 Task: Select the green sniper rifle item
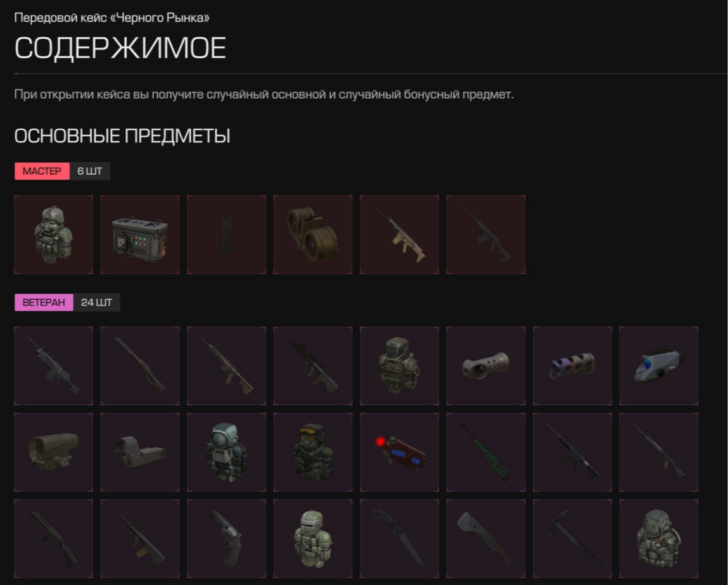click(x=486, y=452)
